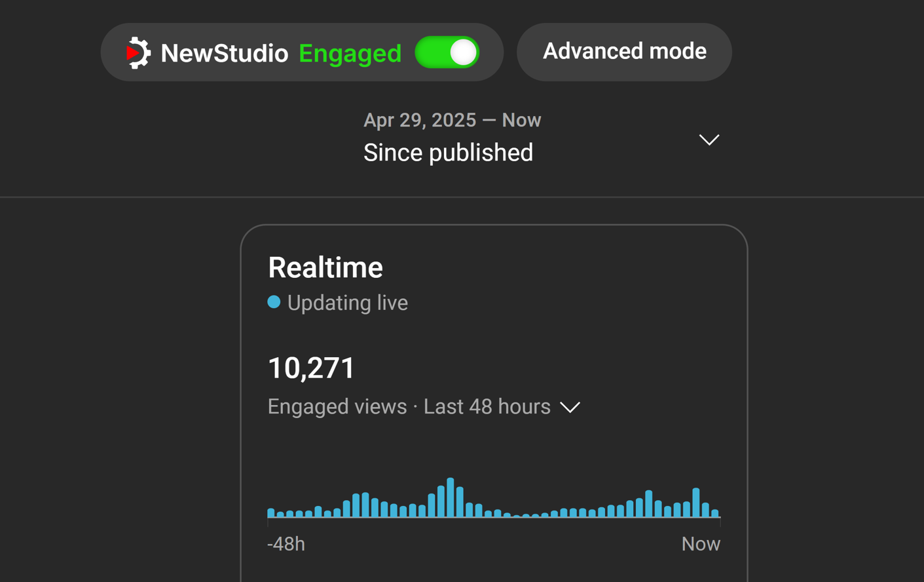This screenshot has height=582, width=924.
Task: Select the "Since published" period label
Action: click(x=448, y=153)
